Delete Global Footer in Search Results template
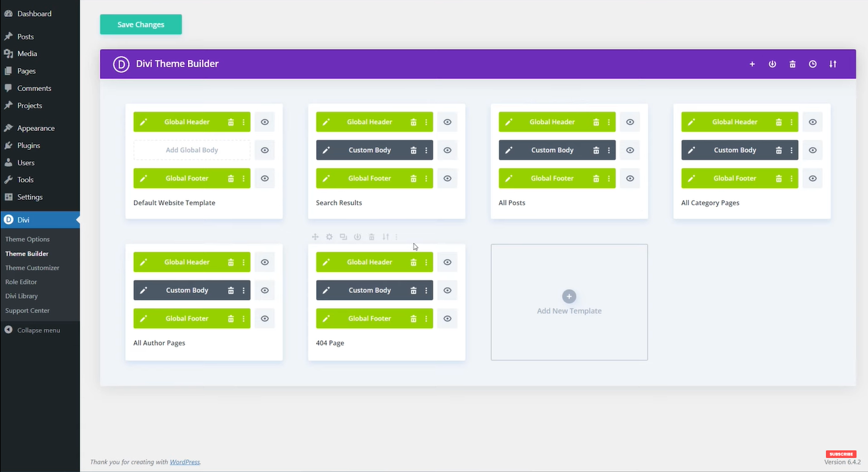The height and width of the screenshot is (472, 868). 414,178
